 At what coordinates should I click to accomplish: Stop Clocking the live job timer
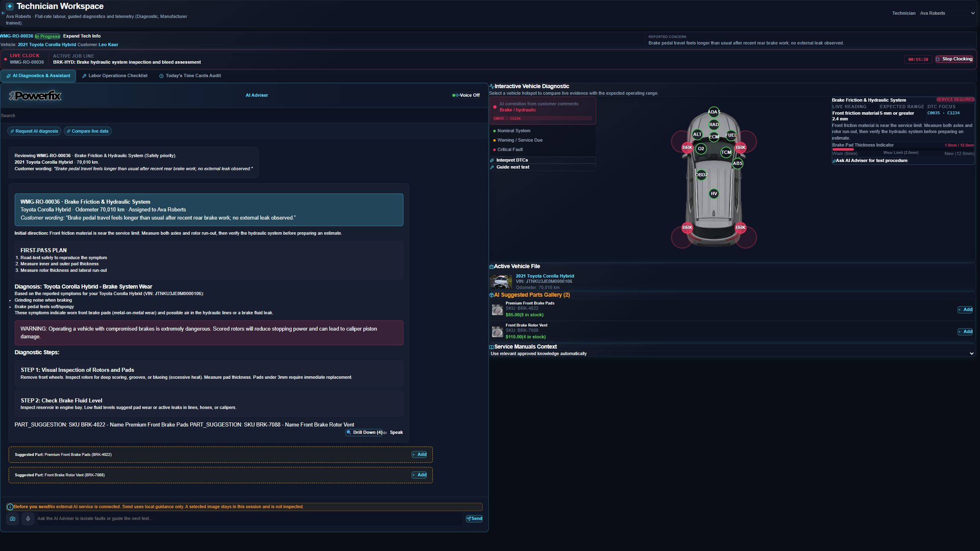954,59
